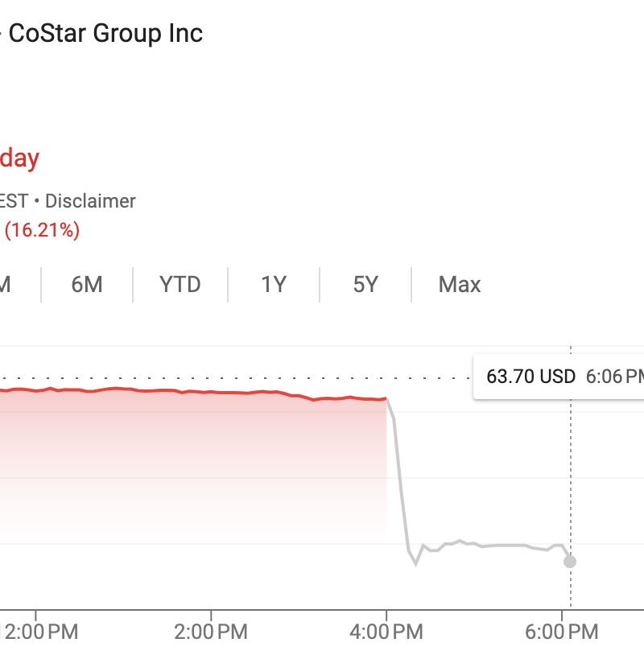644x655 pixels.
Task: Click the steep after-hours drop segment
Action: point(401,483)
